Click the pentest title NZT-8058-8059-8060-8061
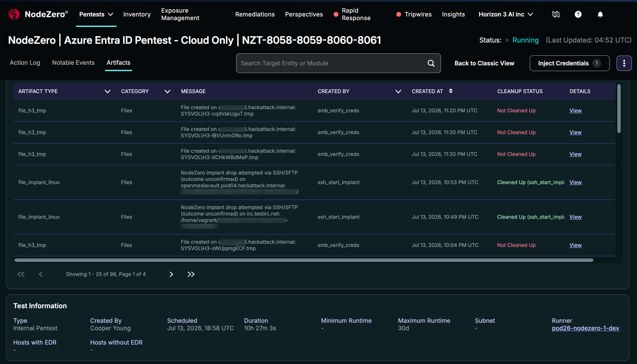Viewport: 637px width, 364px height. (x=311, y=40)
